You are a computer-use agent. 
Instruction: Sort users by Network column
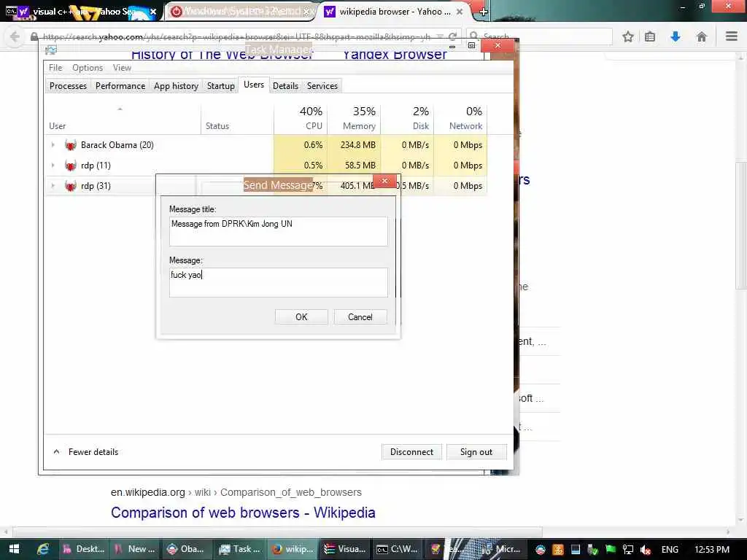pyautogui.click(x=461, y=118)
